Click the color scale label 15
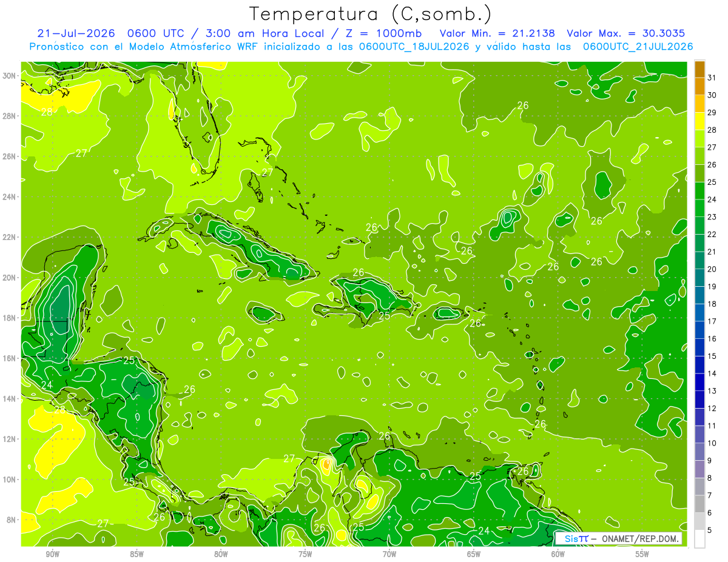The width and height of the screenshot is (728, 562). [x=712, y=356]
